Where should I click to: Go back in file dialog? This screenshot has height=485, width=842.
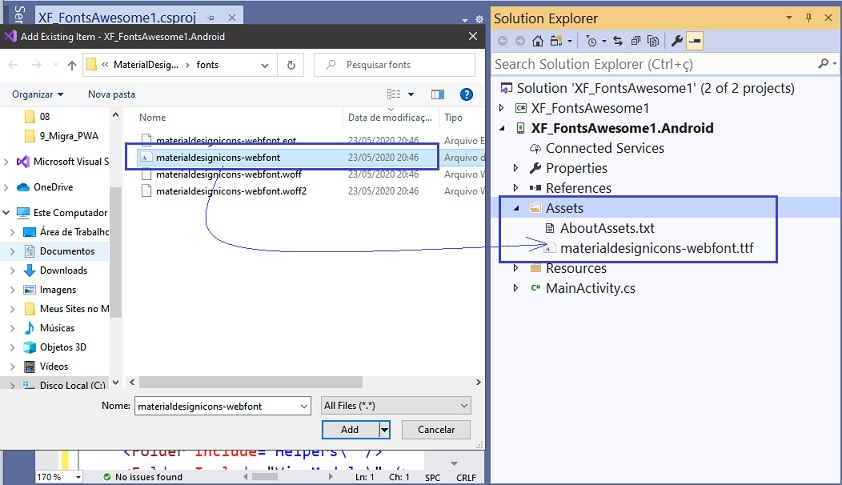(x=13, y=65)
